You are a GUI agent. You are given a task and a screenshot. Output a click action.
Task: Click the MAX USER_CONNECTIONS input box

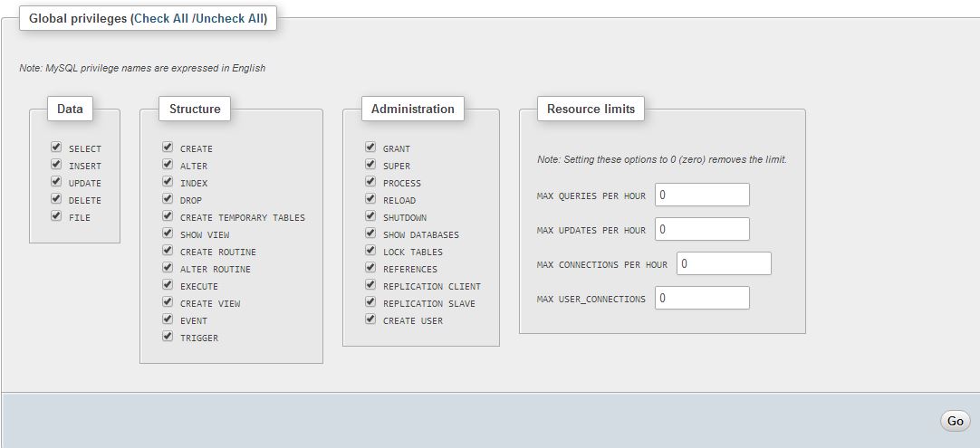tap(702, 298)
